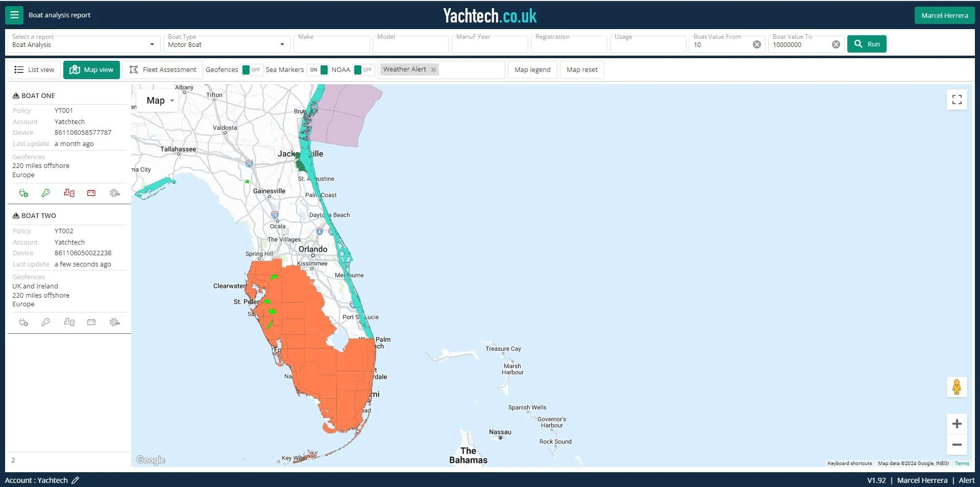
Task: Remove the Weather Alert tag
Action: 433,70
